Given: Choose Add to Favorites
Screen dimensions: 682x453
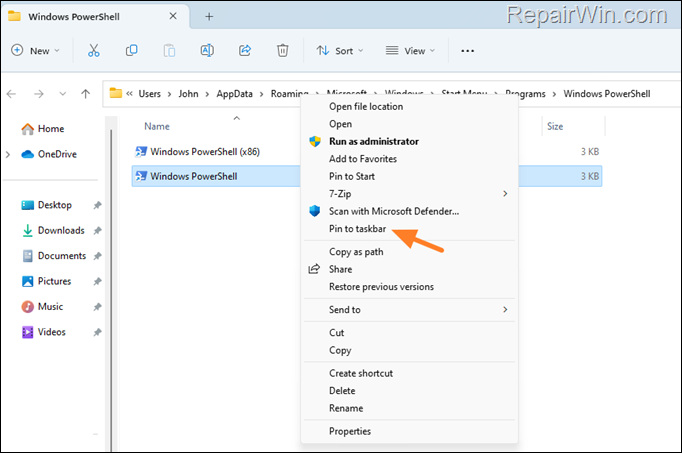Looking at the screenshot, I should [x=363, y=159].
